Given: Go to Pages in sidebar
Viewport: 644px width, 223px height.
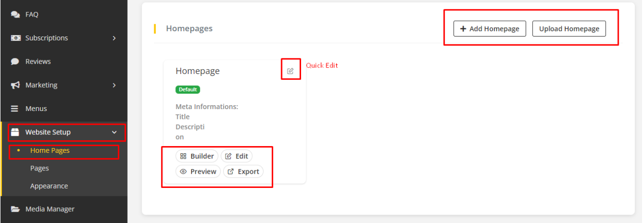Looking at the screenshot, I should 39,168.
